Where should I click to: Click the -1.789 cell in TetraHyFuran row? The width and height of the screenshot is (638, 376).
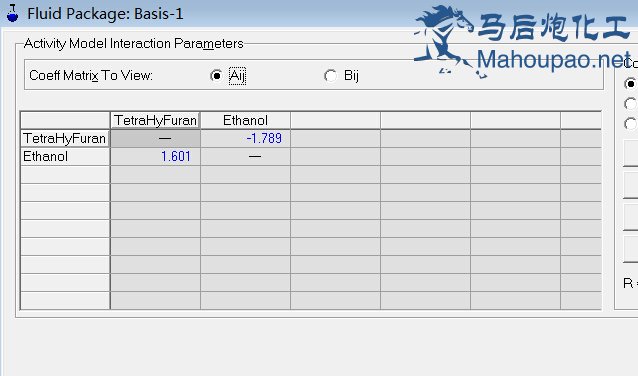coord(245,138)
